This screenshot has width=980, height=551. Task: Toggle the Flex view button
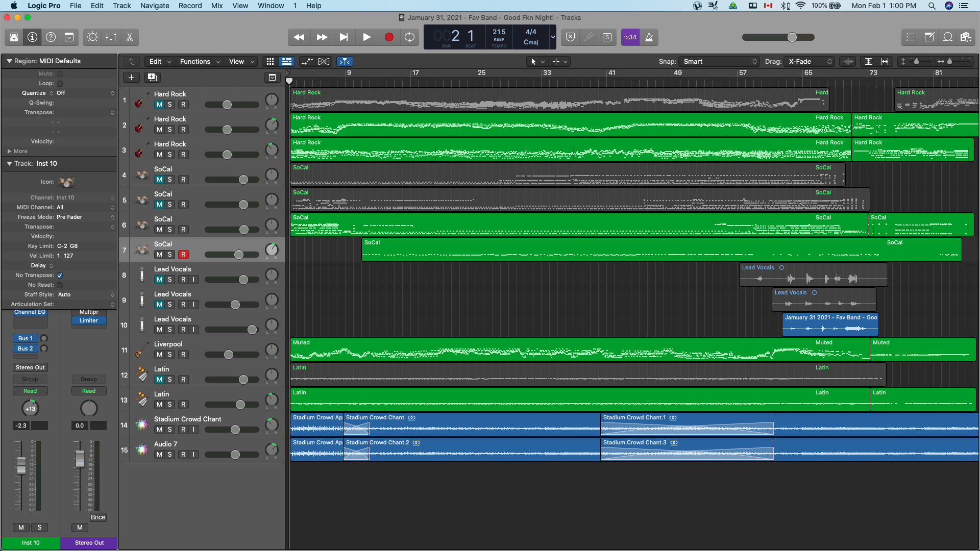(x=324, y=61)
